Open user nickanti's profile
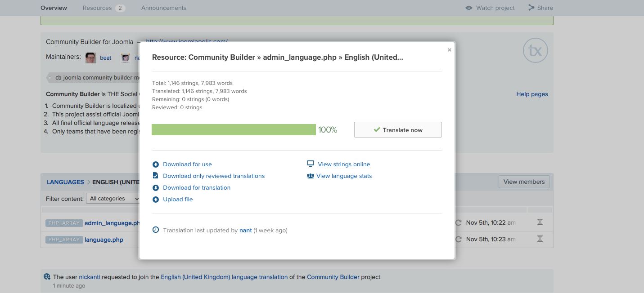 coord(90,277)
